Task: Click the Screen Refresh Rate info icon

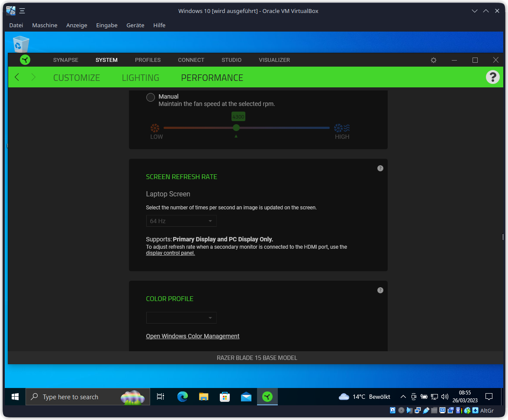Action: [380, 168]
